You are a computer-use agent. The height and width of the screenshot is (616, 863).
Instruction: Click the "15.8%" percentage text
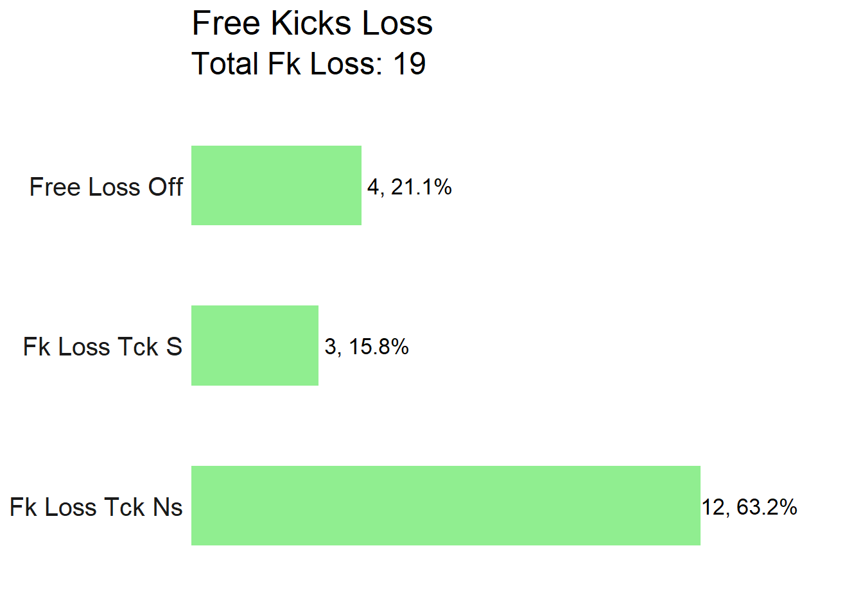378,346
